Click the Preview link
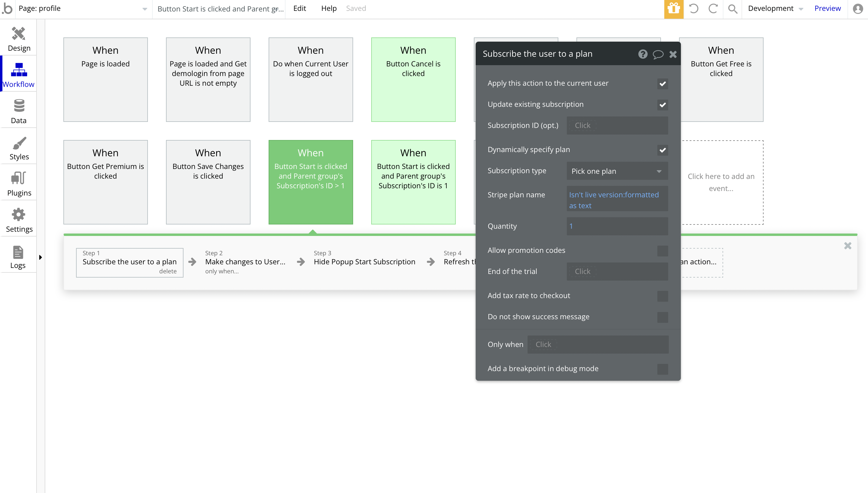The height and width of the screenshot is (493, 868). [827, 8]
